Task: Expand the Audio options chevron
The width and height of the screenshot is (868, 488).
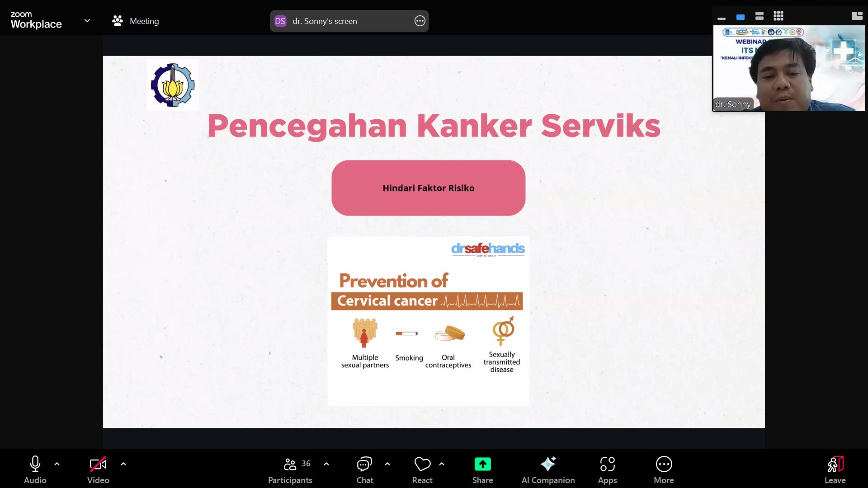Action: point(57,464)
